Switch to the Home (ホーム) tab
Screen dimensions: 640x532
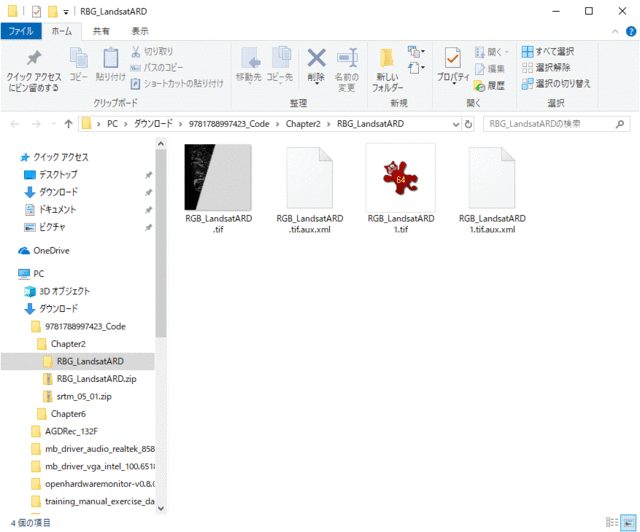tap(62, 31)
